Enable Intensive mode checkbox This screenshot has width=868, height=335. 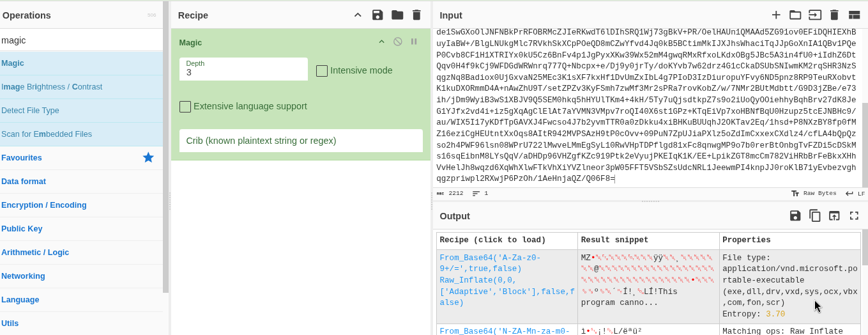[x=322, y=71]
